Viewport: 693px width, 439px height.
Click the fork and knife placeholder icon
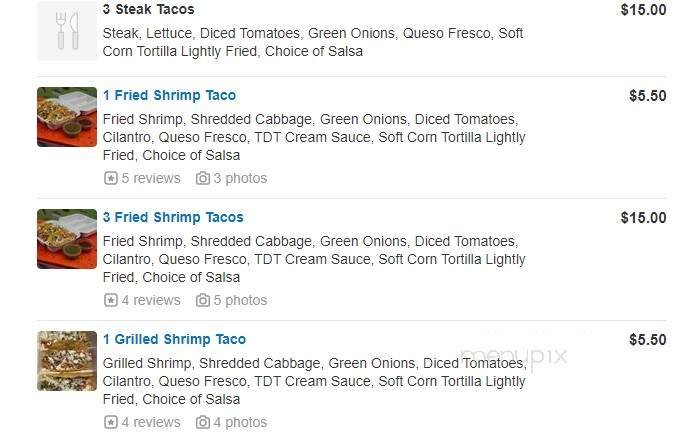click(67, 31)
